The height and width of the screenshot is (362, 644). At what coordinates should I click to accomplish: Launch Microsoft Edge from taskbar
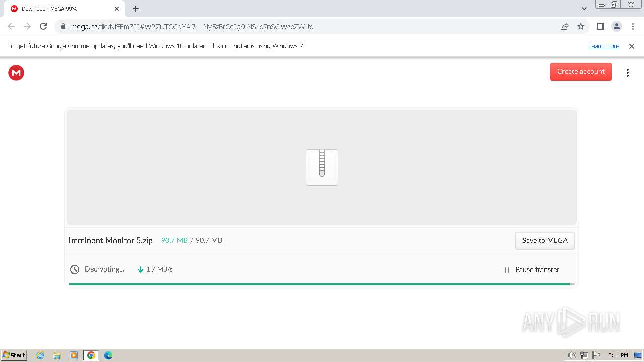108,355
